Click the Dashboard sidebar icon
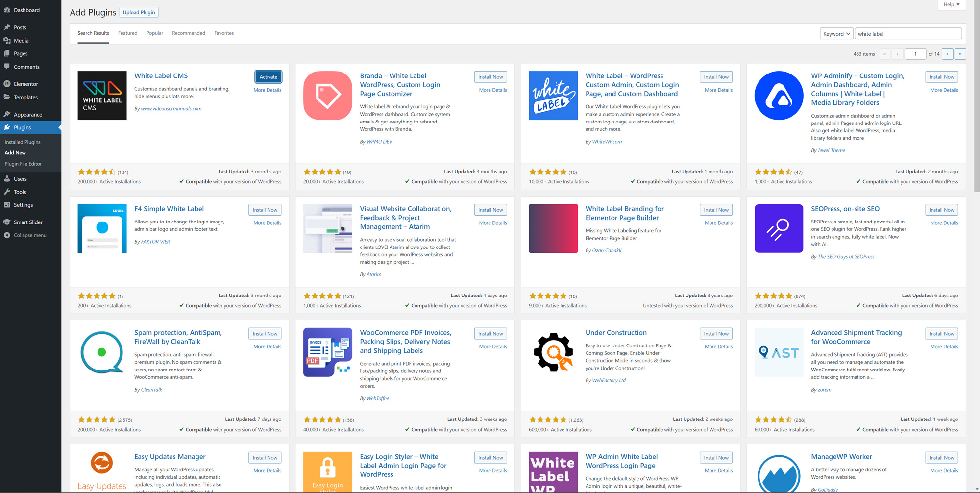Screen dimensions: 980x493 tap(7, 10)
